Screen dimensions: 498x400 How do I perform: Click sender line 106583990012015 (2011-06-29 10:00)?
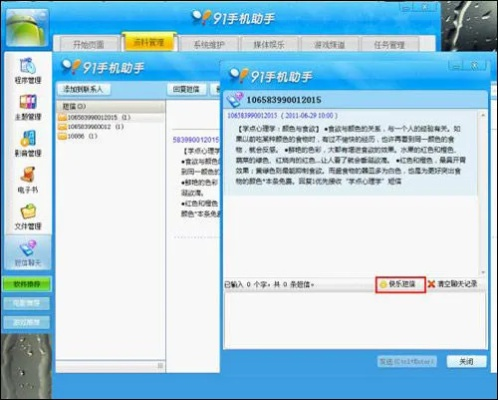click(x=282, y=116)
